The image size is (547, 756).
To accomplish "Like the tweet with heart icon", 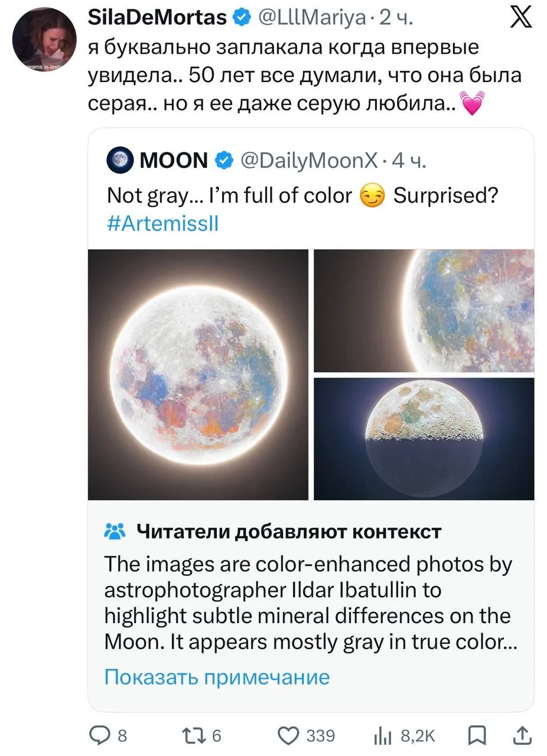I will [x=288, y=735].
